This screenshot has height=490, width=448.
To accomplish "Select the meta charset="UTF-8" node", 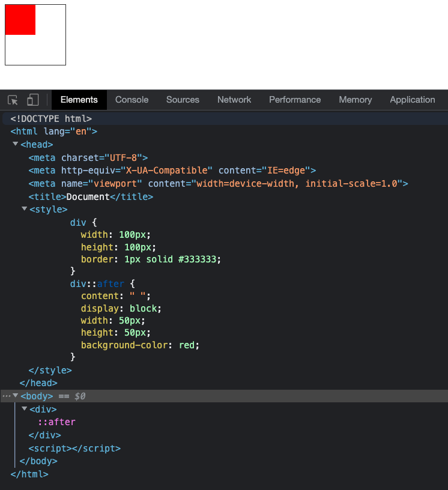I will click(x=88, y=158).
